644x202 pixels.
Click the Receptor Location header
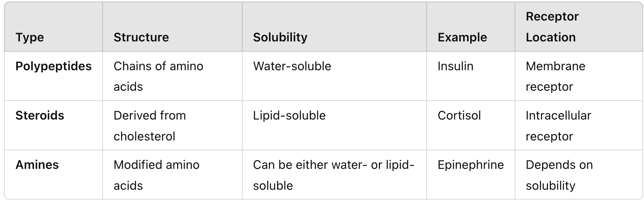552,27
